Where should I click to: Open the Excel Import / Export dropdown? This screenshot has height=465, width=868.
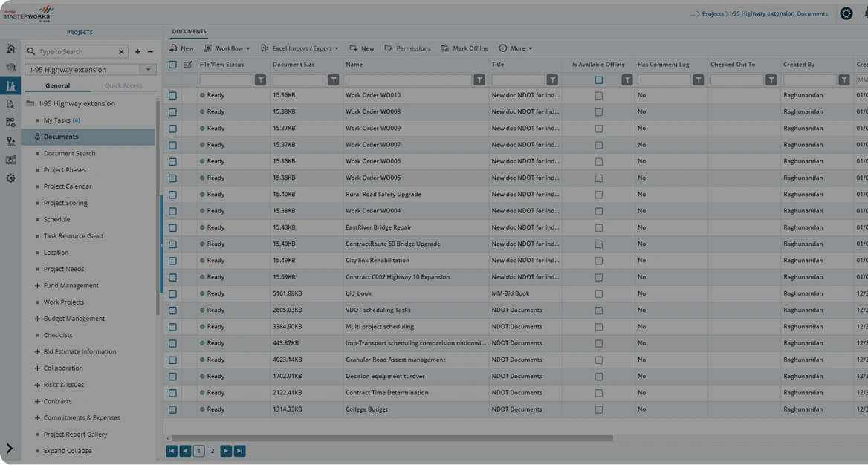[x=299, y=48]
